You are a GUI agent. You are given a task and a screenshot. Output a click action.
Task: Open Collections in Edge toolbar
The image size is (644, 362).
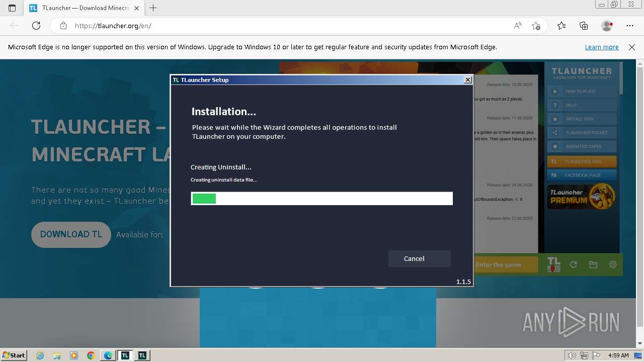click(584, 26)
